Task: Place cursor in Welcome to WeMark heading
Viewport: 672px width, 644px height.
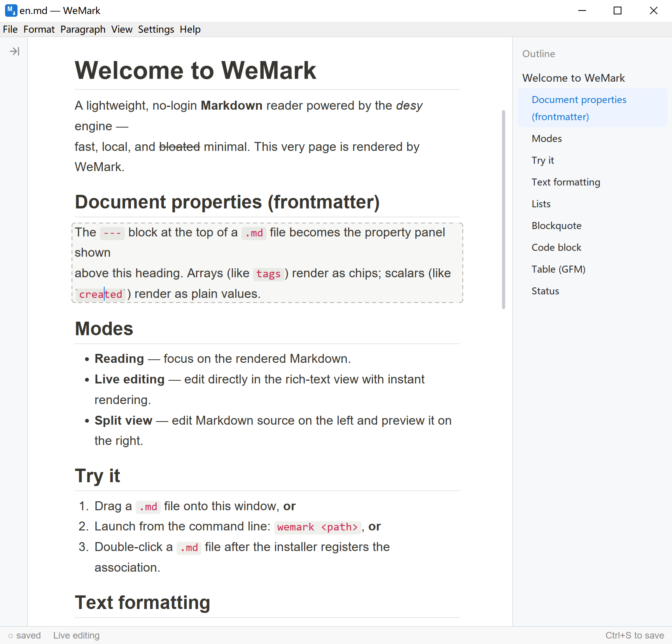Action: click(x=196, y=70)
